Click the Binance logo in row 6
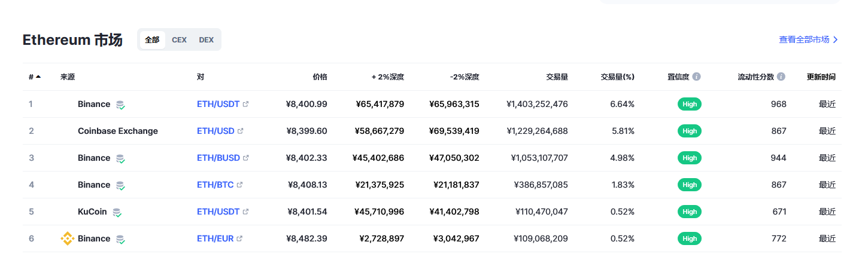Image resolution: width=868 pixels, height=257 pixels. 68,238
